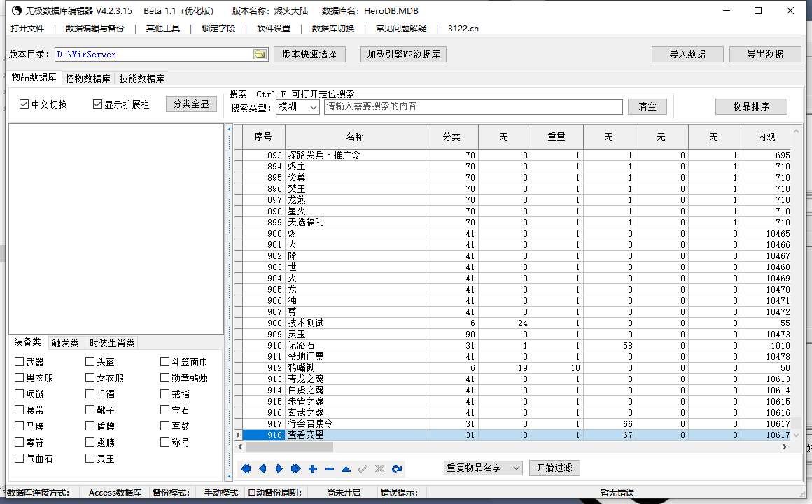The image size is (812, 504).
Task: Click the post edit checkmark icon
Action: 363,469
